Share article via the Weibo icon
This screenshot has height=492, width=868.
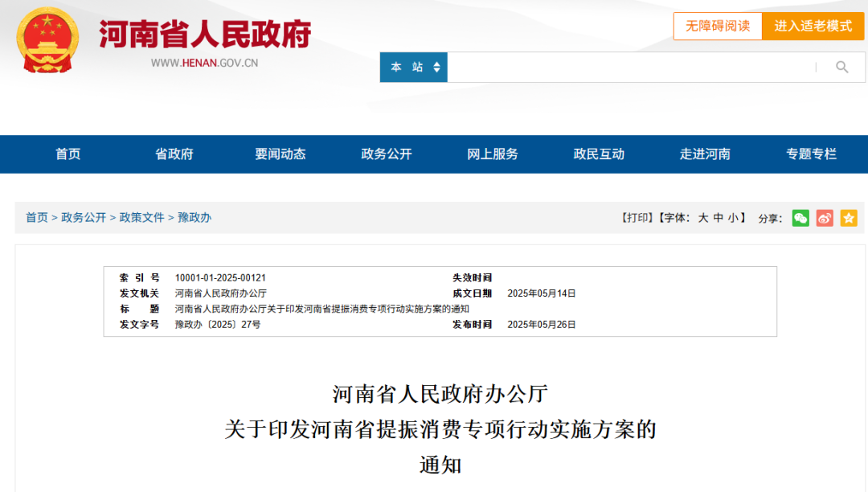click(x=824, y=217)
